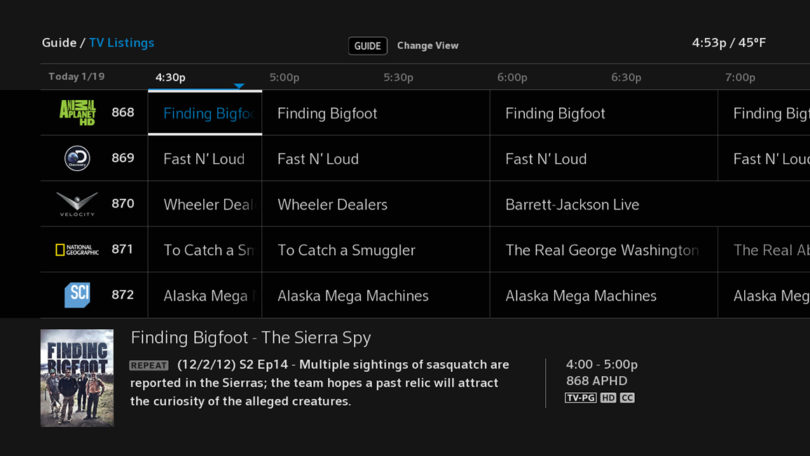Select Fast N' Loud at 7:00p
This screenshot has height=456, width=810.
pos(764,159)
